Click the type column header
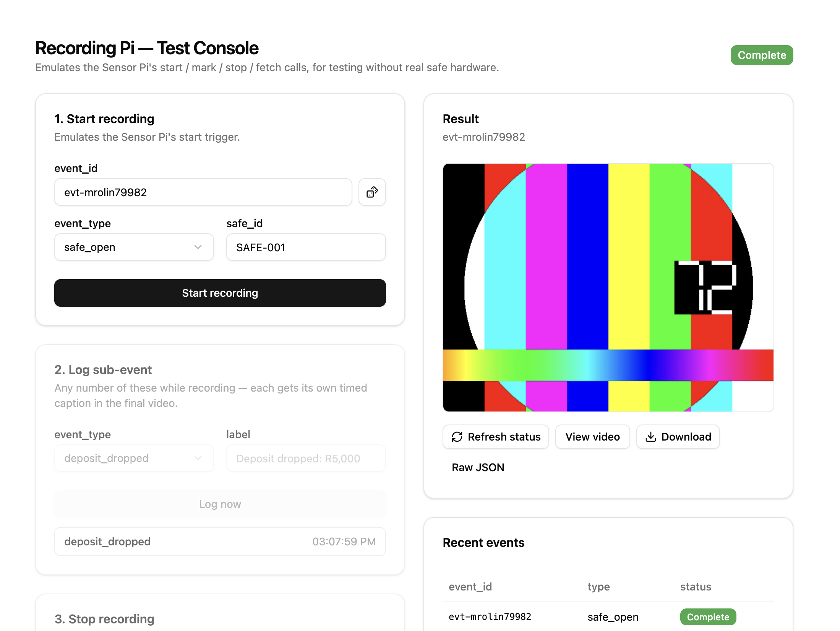 (598, 587)
